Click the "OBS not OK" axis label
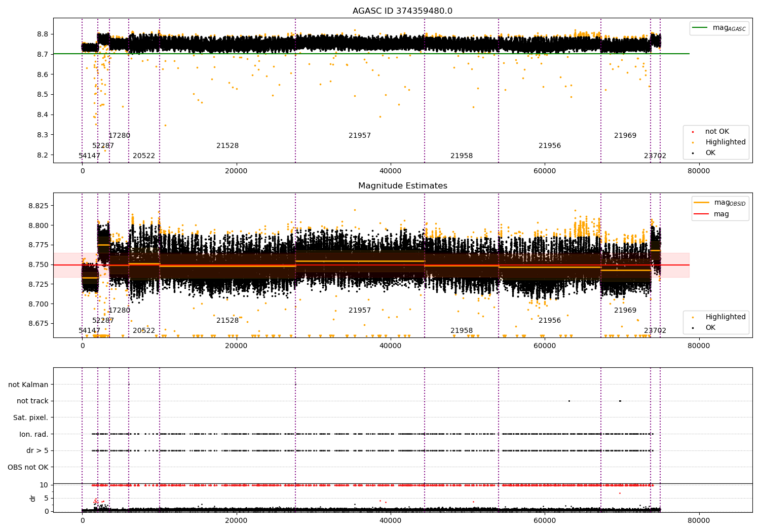The width and height of the screenshot is (760, 532). [x=28, y=468]
